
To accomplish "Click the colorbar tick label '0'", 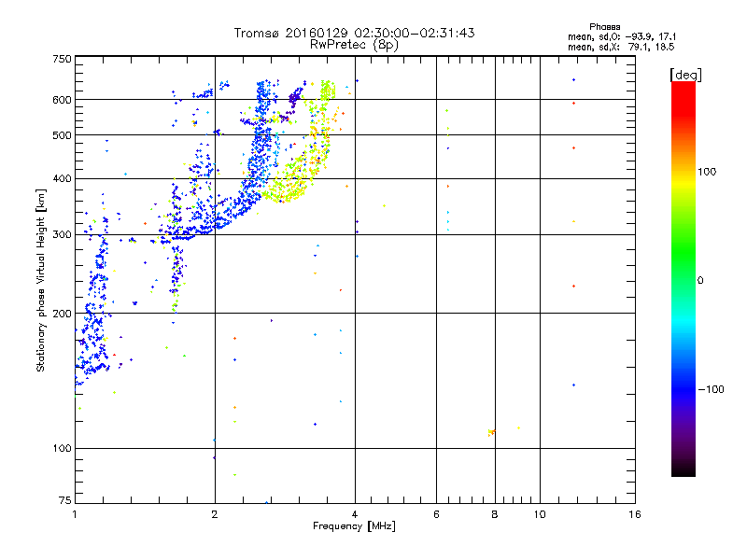I will point(700,281).
